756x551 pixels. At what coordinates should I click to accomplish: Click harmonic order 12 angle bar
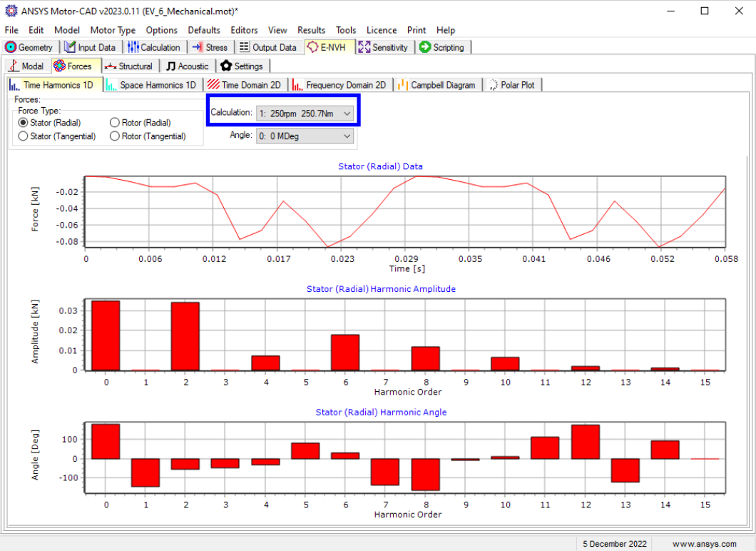(586, 442)
